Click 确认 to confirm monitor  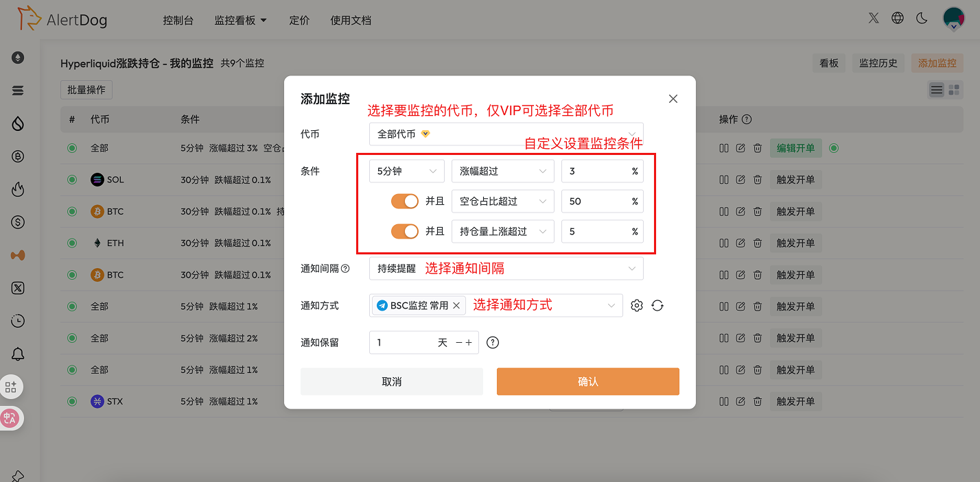click(x=588, y=381)
